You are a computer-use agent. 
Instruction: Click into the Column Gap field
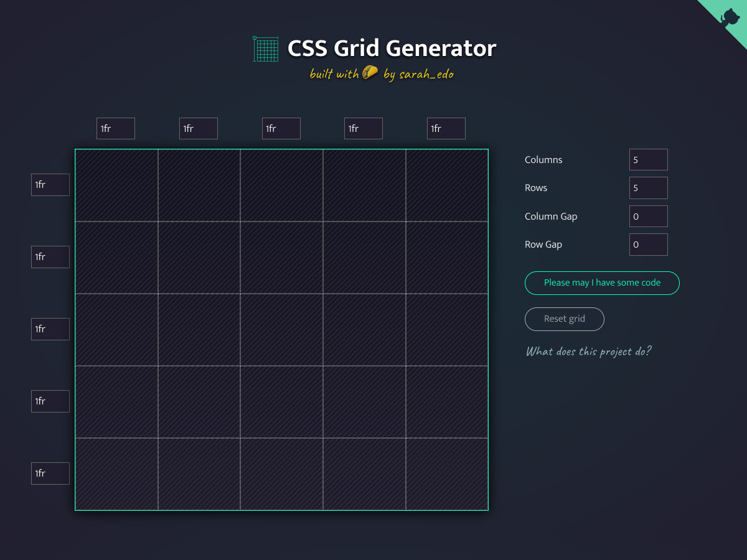point(648,217)
